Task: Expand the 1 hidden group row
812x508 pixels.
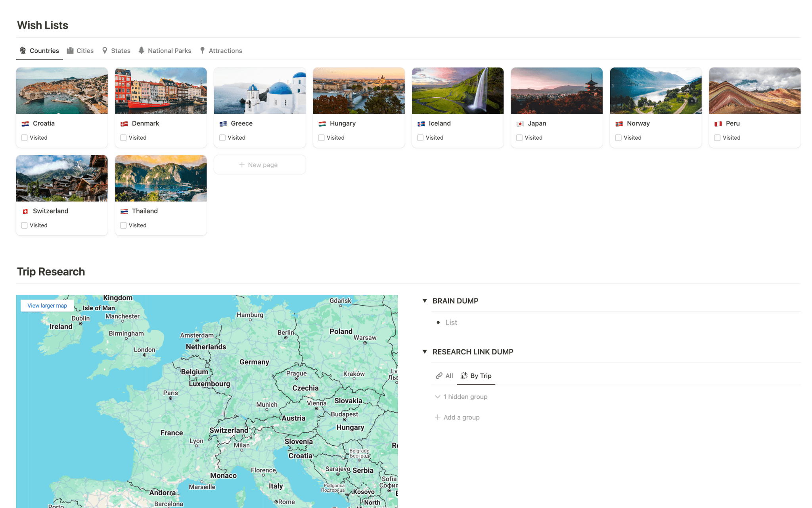Action: (x=462, y=397)
